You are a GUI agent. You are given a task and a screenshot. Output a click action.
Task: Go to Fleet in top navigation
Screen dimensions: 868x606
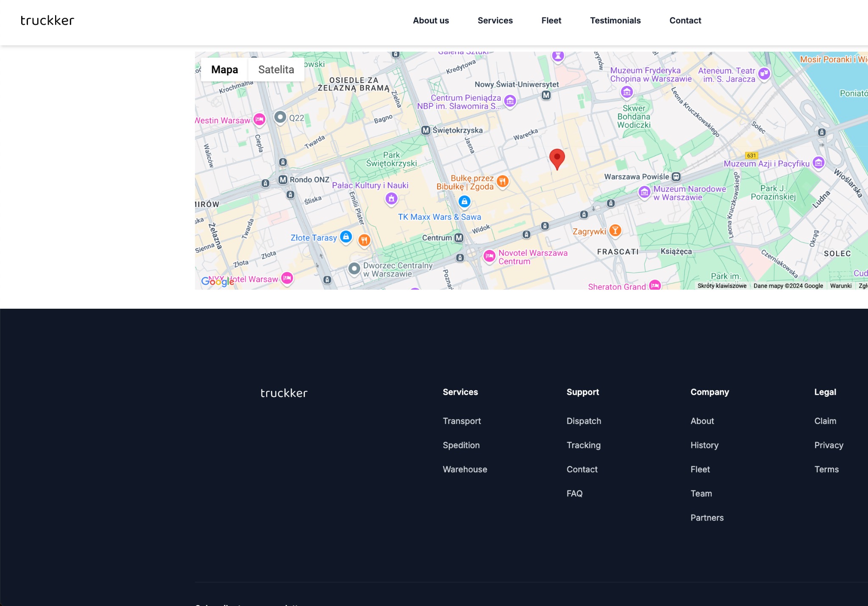click(x=551, y=20)
